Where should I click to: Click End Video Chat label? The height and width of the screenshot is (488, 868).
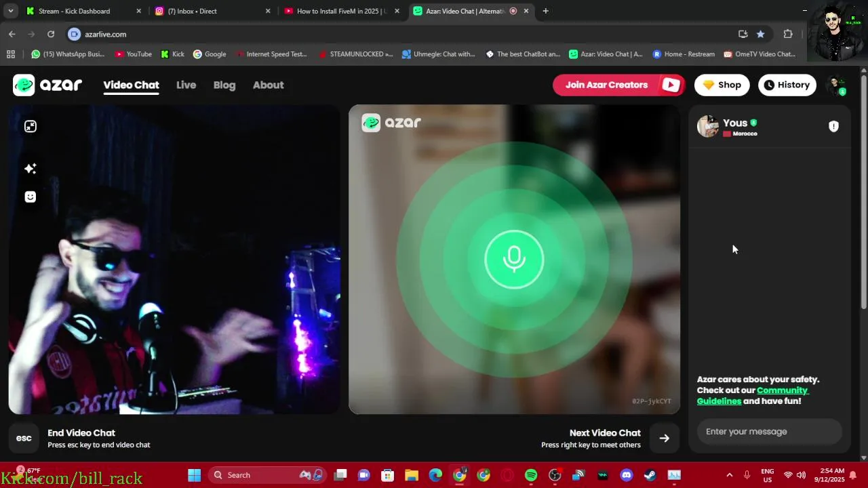(81, 432)
